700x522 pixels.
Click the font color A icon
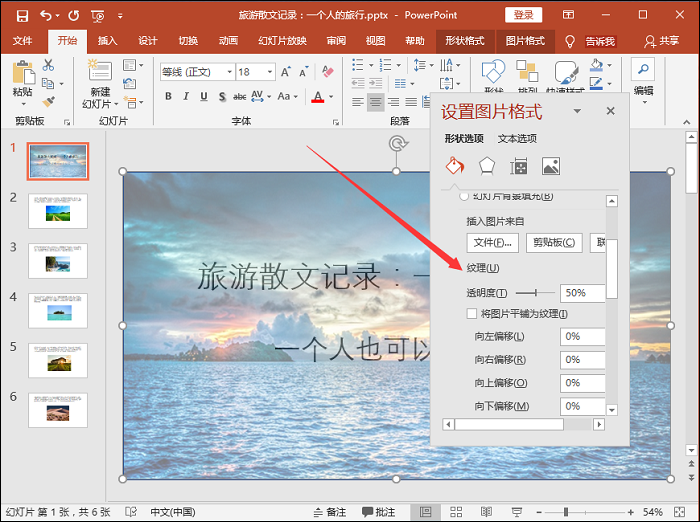tap(318, 97)
